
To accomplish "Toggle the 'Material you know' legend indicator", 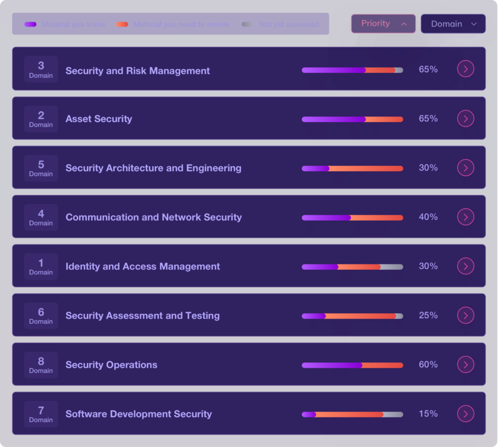I will (x=31, y=24).
